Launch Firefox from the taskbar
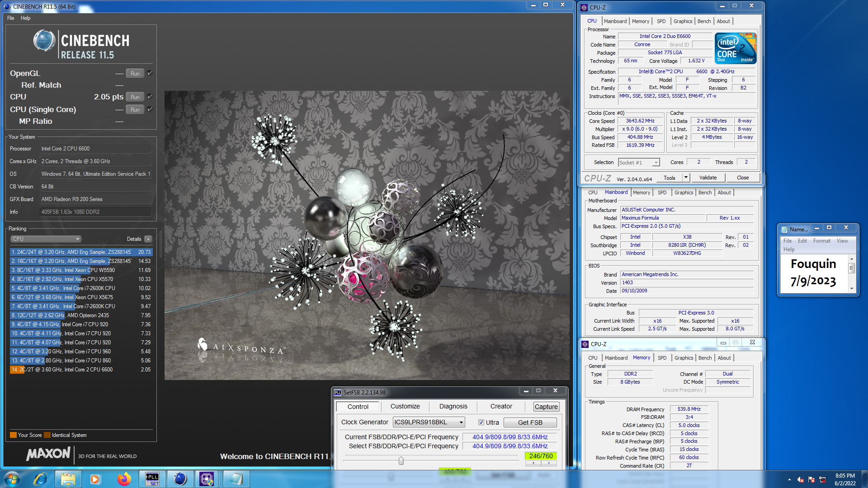868x488 pixels. (x=124, y=479)
